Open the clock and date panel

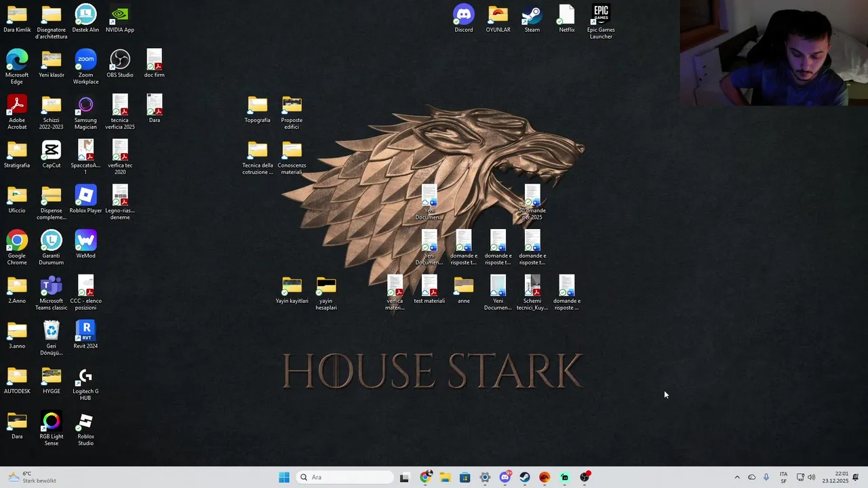(835, 477)
